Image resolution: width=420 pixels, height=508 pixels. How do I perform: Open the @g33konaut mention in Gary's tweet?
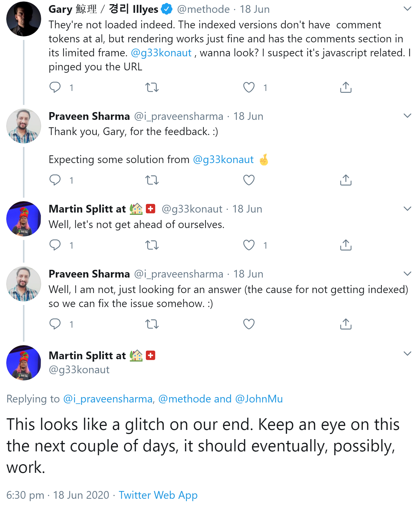tap(161, 53)
